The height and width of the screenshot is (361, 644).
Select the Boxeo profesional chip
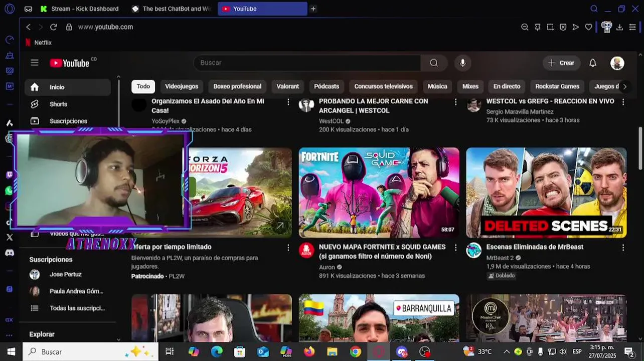pyautogui.click(x=237, y=86)
